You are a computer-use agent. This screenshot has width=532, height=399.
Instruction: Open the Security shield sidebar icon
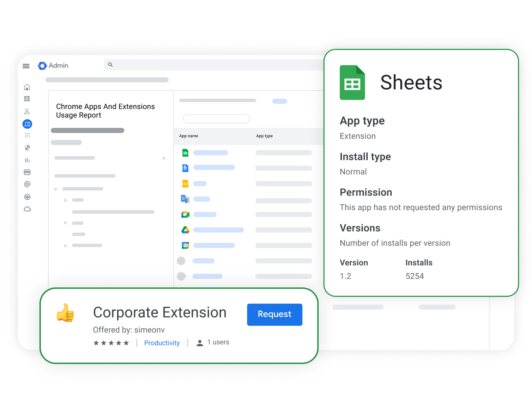(27, 148)
